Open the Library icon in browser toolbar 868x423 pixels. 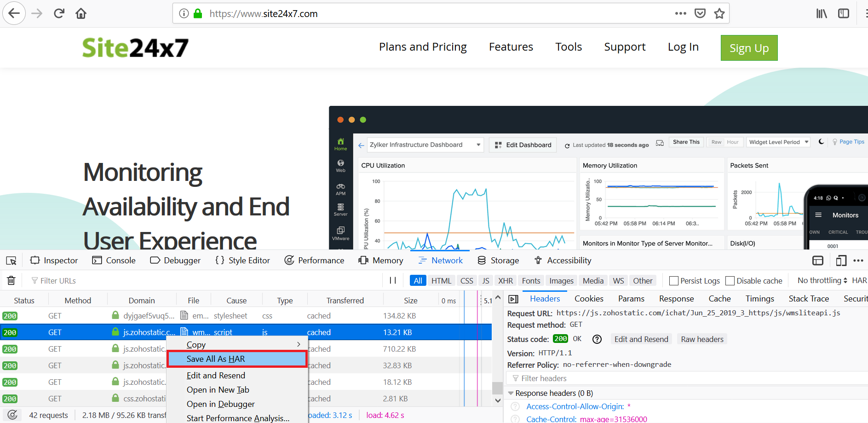click(822, 13)
